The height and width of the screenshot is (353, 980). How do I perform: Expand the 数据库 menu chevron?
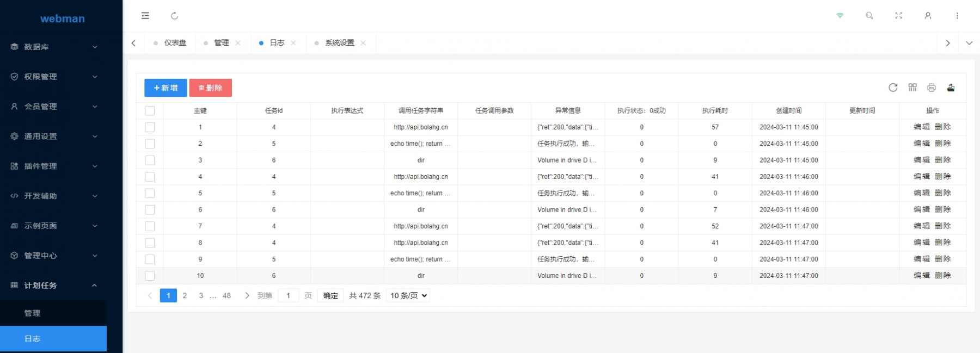pos(95,47)
